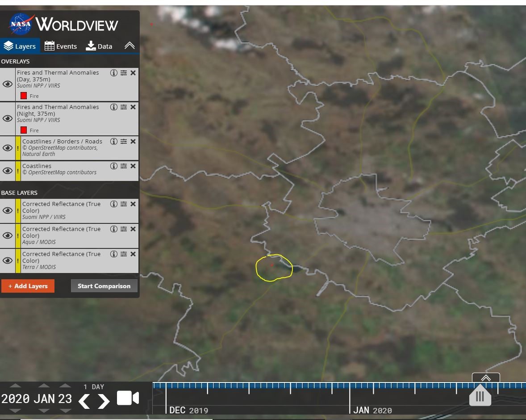Click the timeline date dragger handle
Viewport: 526px width, 420px height.
pyautogui.click(x=480, y=395)
